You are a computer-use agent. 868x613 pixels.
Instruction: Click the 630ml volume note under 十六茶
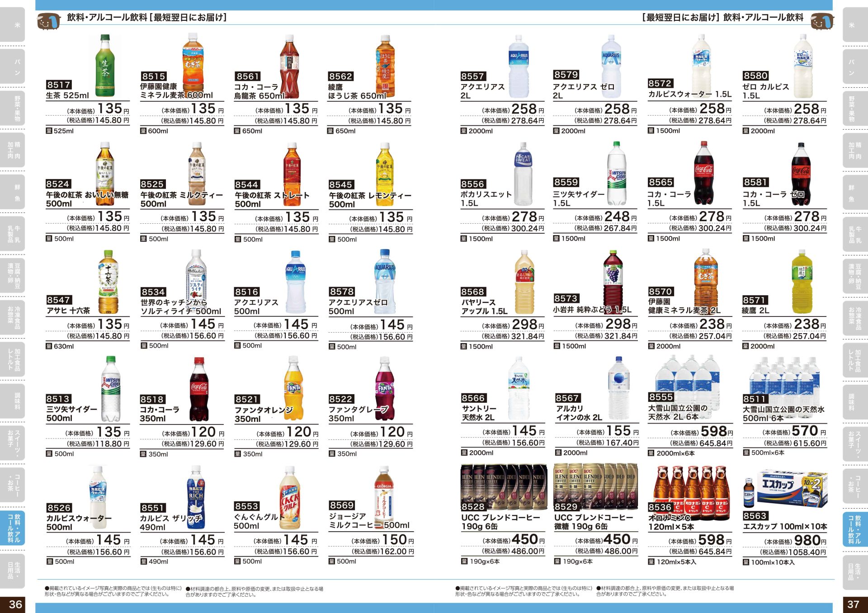coord(60,346)
